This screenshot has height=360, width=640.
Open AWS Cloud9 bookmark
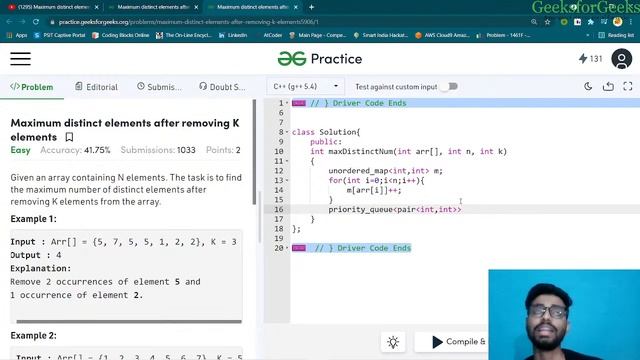click(x=442, y=36)
